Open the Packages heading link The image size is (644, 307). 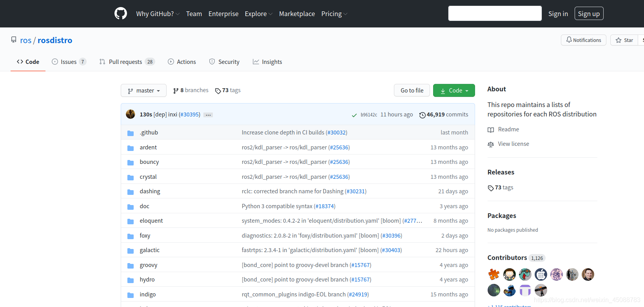click(x=502, y=216)
